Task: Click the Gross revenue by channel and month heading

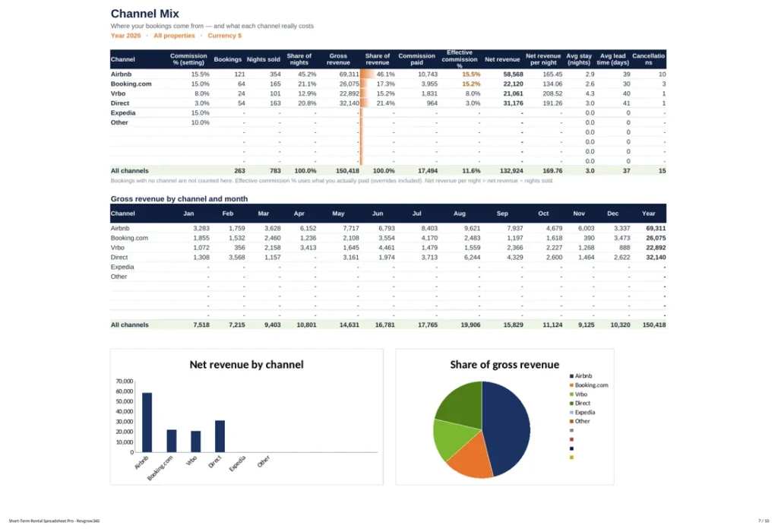Action: pos(179,199)
